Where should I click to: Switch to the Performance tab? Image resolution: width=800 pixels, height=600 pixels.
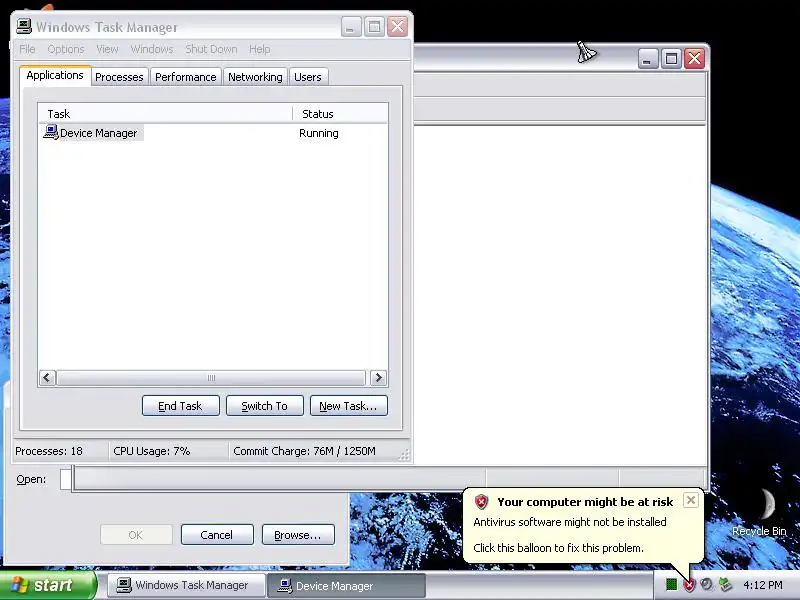coord(186,77)
